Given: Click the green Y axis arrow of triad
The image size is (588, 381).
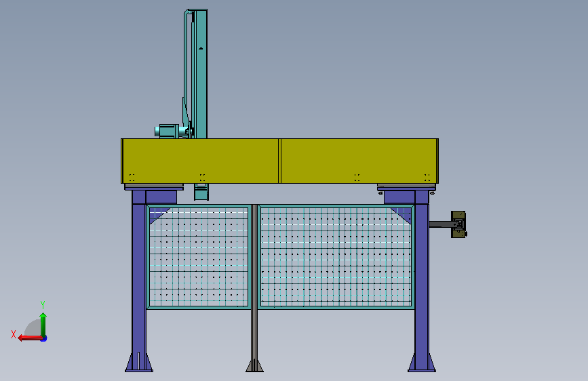Looking at the screenshot, I should [x=43, y=325].
